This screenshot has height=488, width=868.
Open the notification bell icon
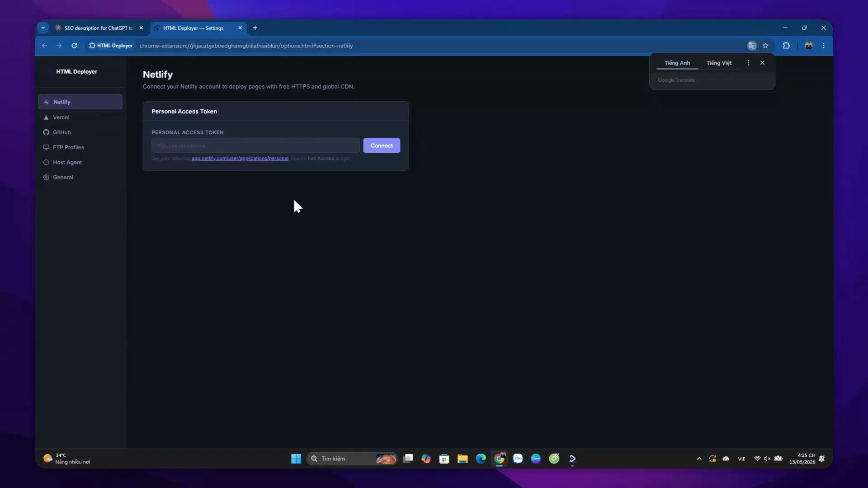(822, 459)
